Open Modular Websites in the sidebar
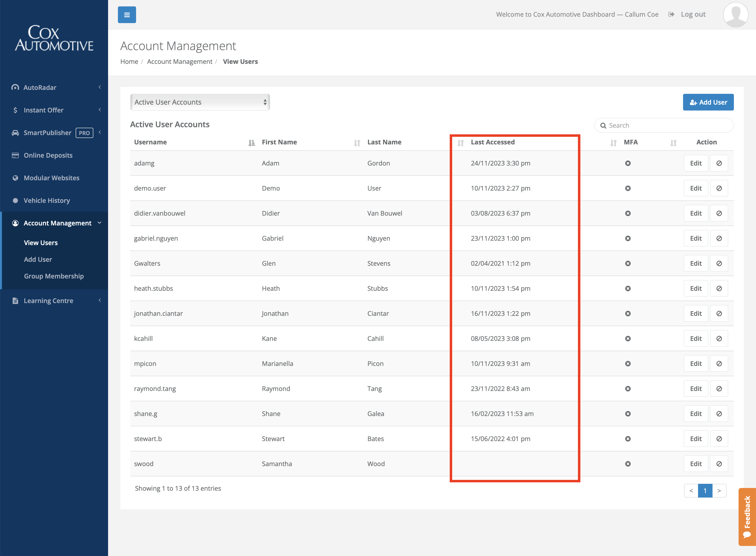 (x=54, y=178)
